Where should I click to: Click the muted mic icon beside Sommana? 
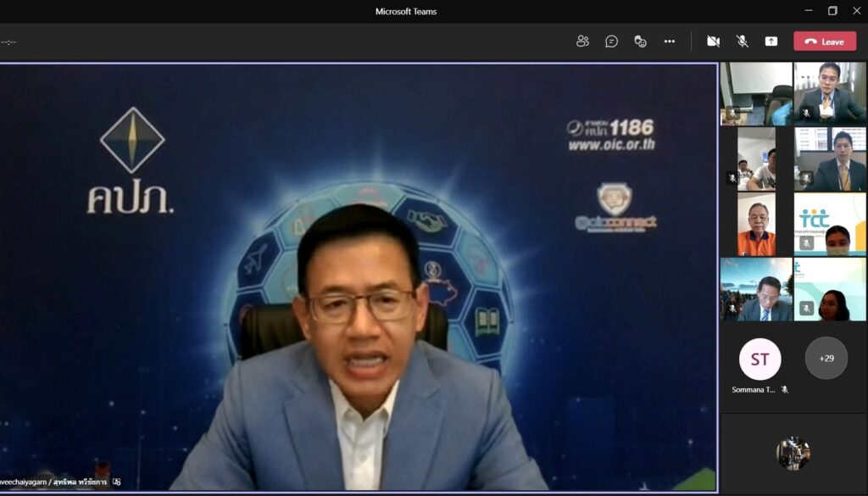pyautogui.click(x=785, y=390)
